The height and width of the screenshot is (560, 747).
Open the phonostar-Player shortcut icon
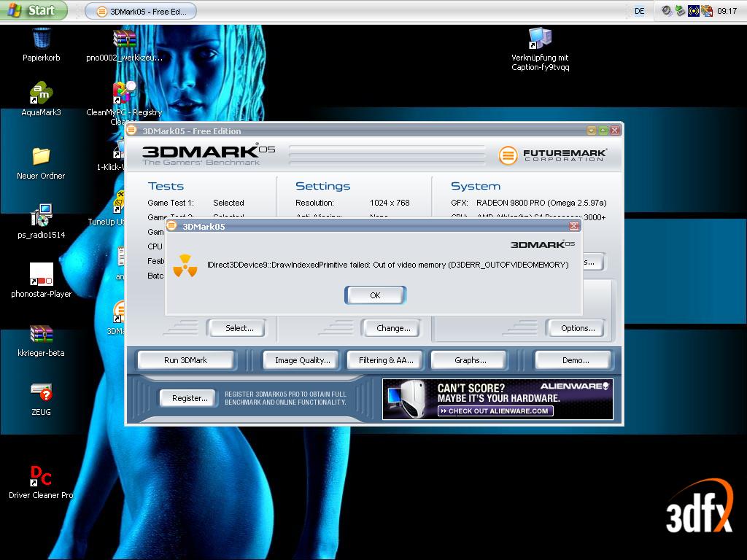click(42, 274)
